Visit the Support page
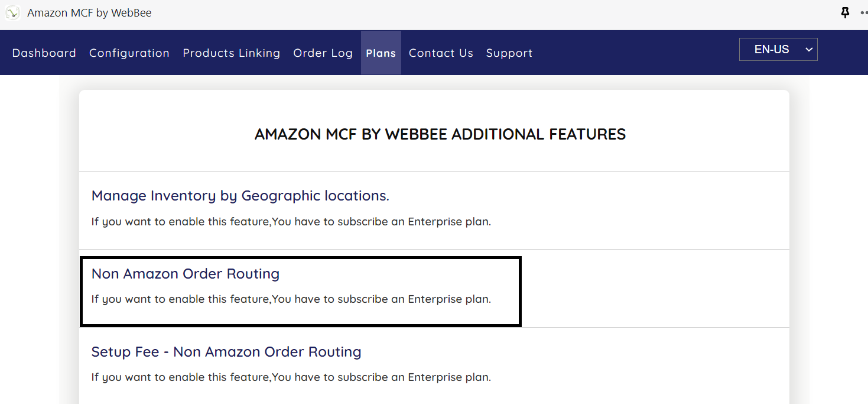 click(x=509, y=53)
